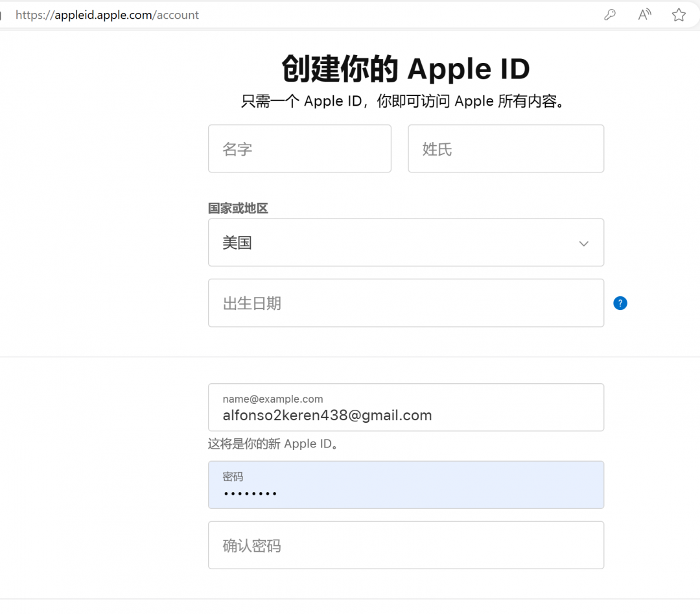
Task: Click the password key icon in address bar
Action: click(x=610, y=15)
